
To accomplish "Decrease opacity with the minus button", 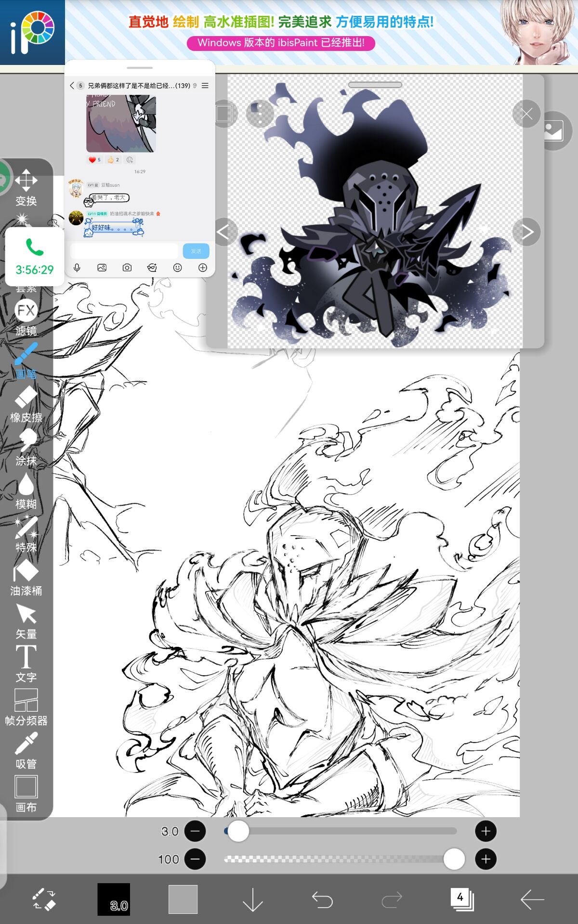I will click(195, 859).
